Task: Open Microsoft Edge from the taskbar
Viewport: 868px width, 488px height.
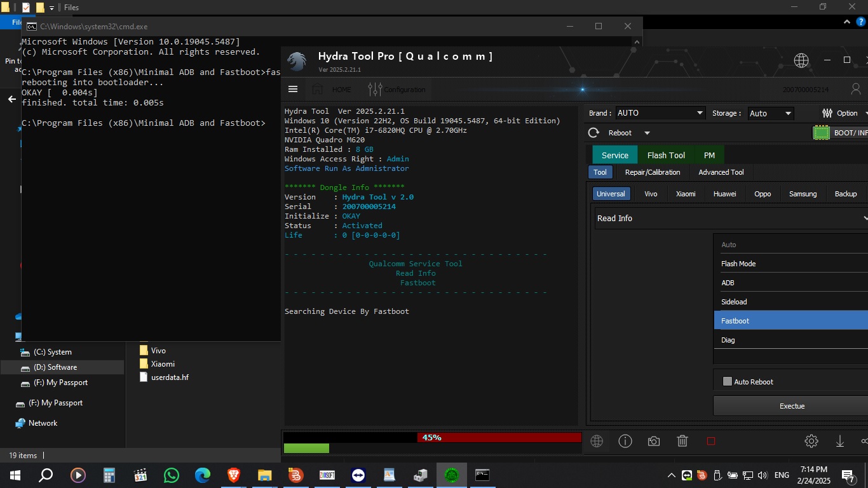Action: (x=203, y=475)
